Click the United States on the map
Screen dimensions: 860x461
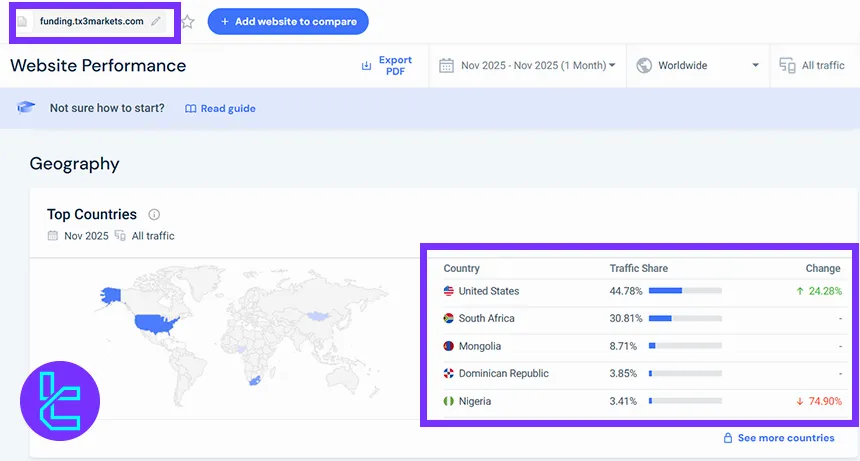[x=155, y=323]
